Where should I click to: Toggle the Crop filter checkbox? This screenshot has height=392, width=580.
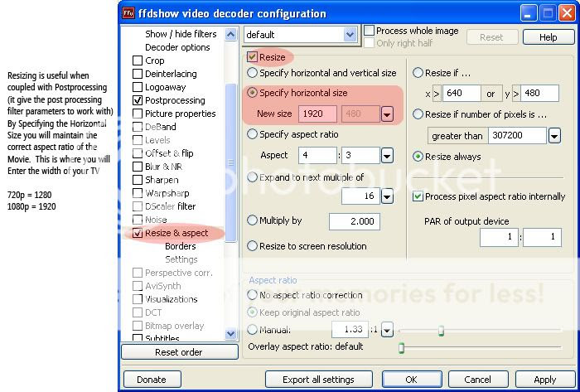[138, 60]
